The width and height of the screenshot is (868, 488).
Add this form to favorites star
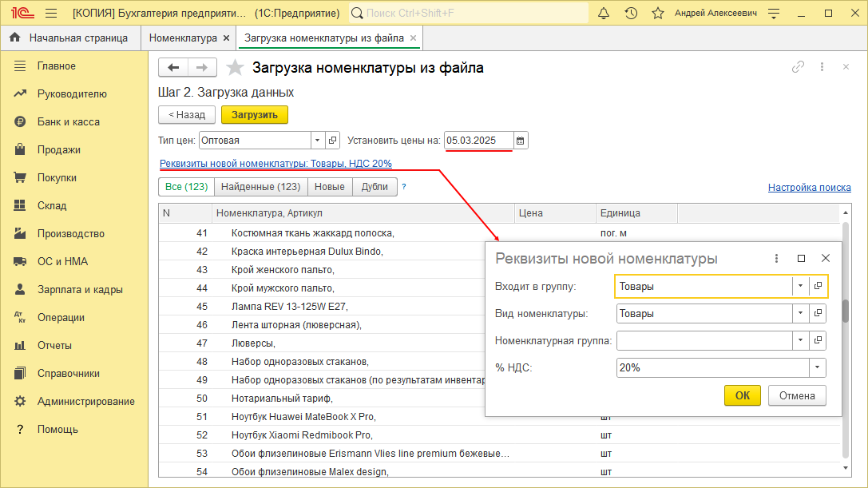tap(235, 68)
